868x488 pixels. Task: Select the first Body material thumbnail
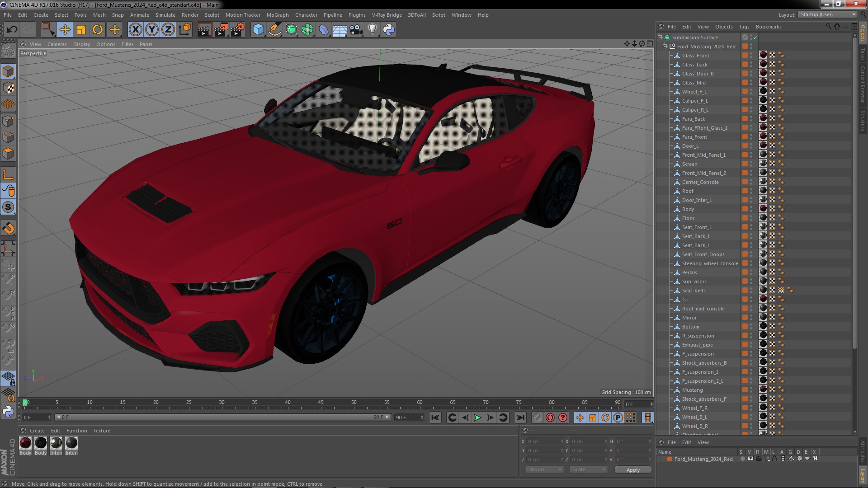[x=25, y=443]
